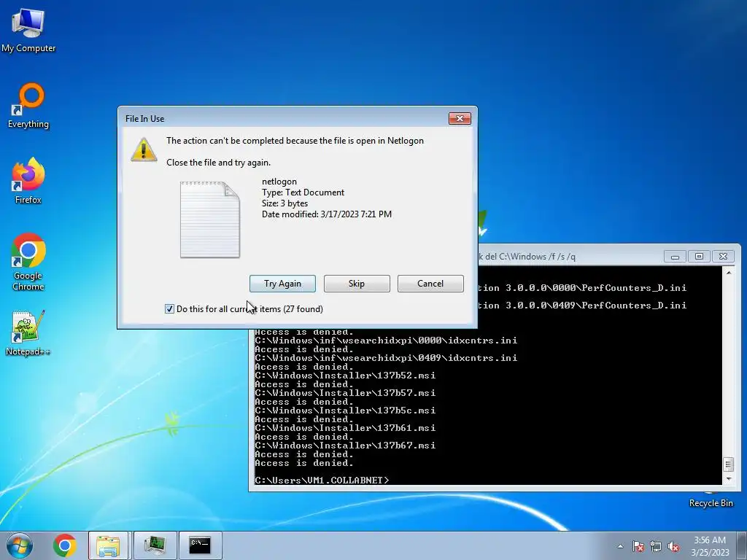Click the 137b5c.msi line in Command Prompt
The width and height of the screenshot is (747, 560).
pos(345,410)
